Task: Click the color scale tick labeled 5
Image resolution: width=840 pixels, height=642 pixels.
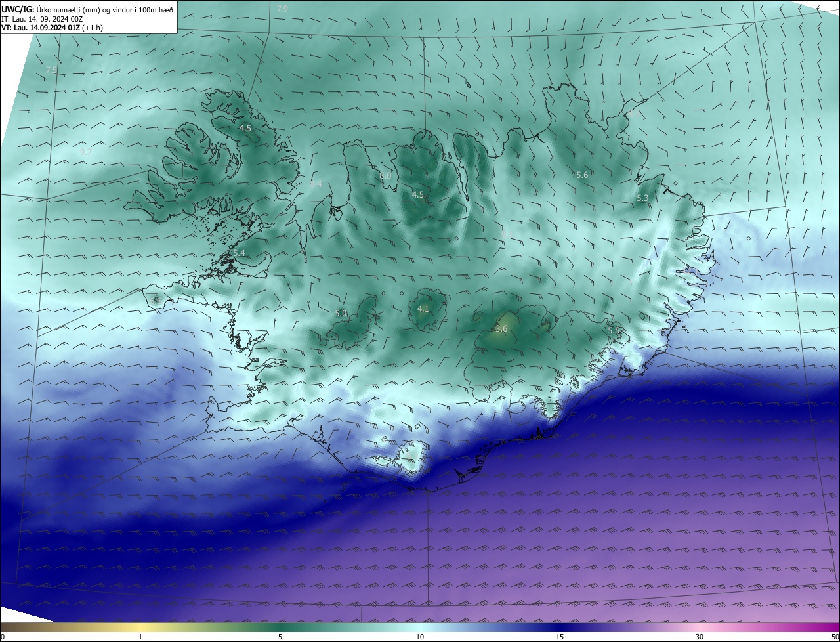Action: pyautogui.click(x=280, y=637)
